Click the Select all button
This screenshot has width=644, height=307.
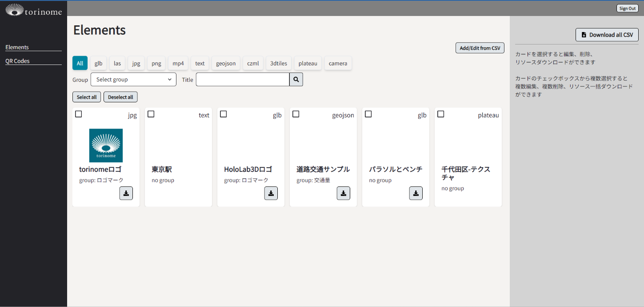pyautogui.click(x=87, y=97)
